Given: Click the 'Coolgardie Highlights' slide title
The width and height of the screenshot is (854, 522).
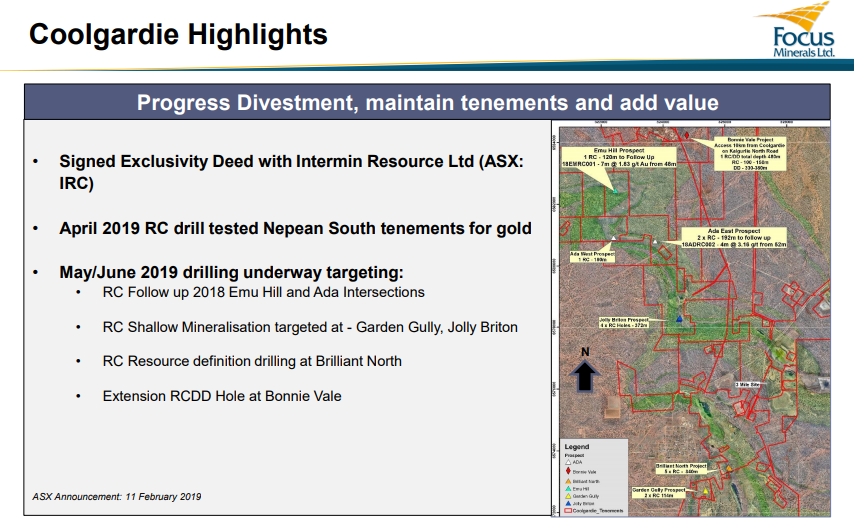Looking at the screenshot, I should point(178,34).
